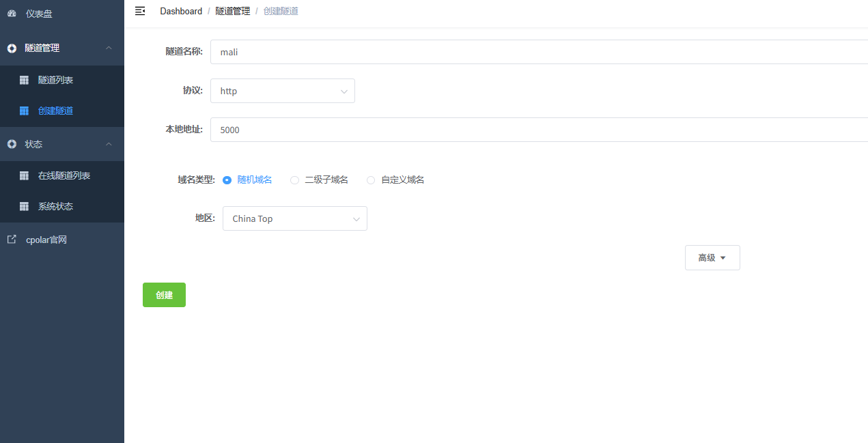The width and height of the screenshot is (868, 443).
Task: Click the system status grid icon
Action: click(x=24, y=206)
